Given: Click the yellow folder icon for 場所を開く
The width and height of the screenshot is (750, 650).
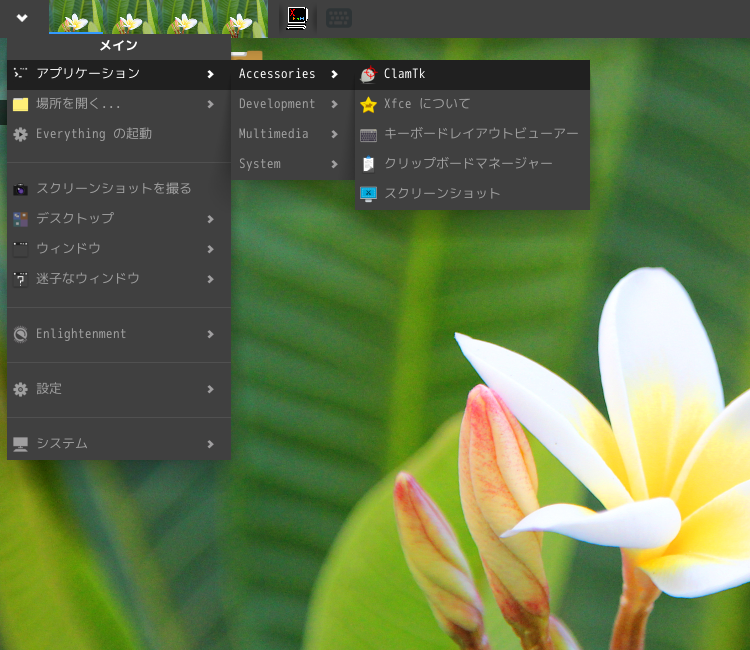Looking at the screenshot, I should point(20,104).
